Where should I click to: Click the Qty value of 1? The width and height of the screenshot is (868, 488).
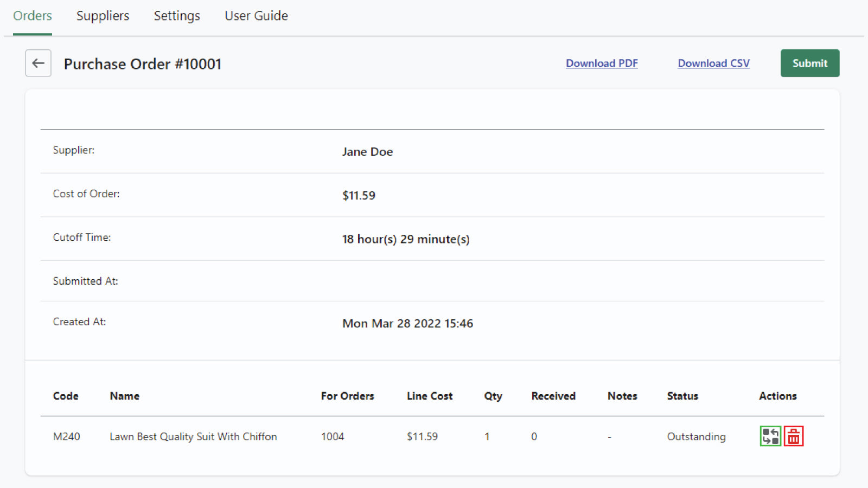tap(487, 436)
